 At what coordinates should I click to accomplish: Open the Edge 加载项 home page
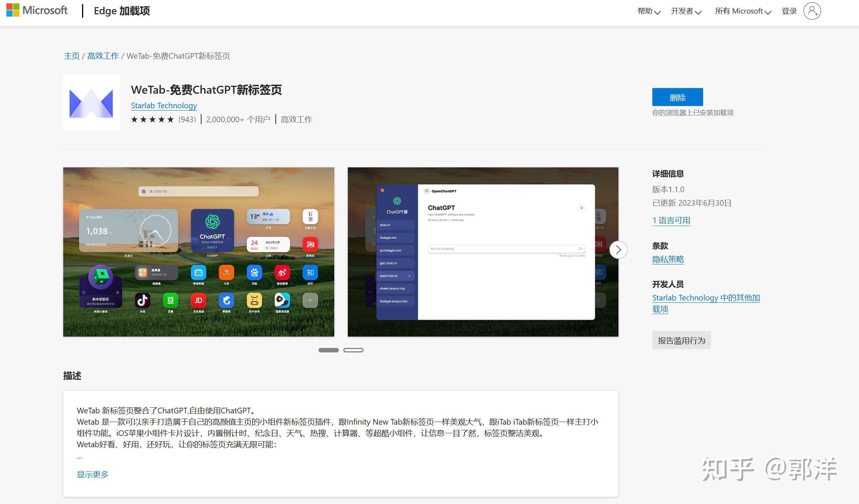pyautogui.click(x=121, y=11)
